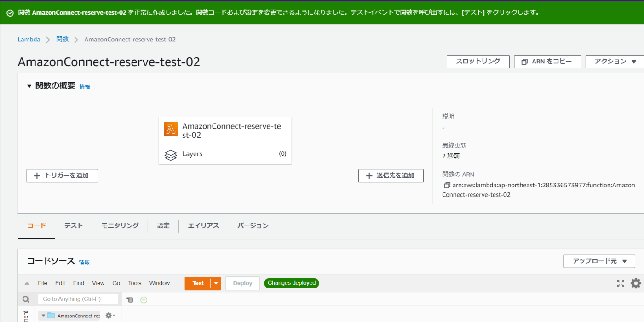Image resolution: width=644 pixels, height=322 pixels.
Task: Open the File menu in editor
Action: click(x=42, y=283)
